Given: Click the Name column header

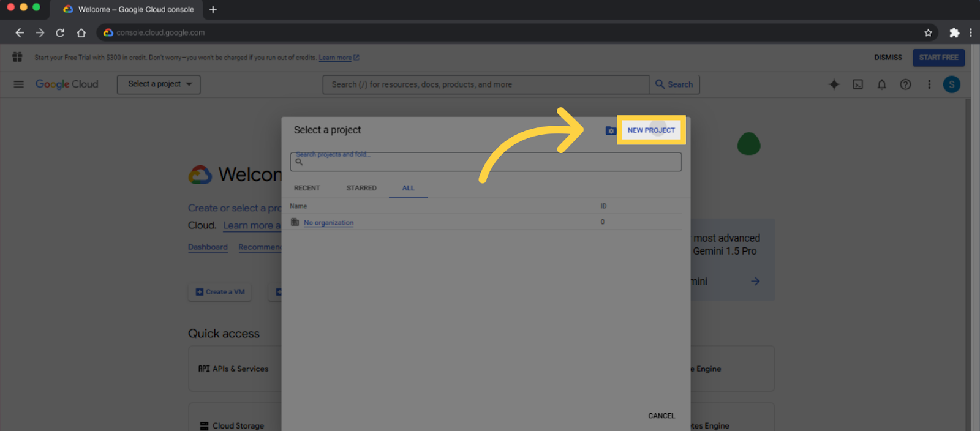Looking at the screenshot, I should [298, 206].
